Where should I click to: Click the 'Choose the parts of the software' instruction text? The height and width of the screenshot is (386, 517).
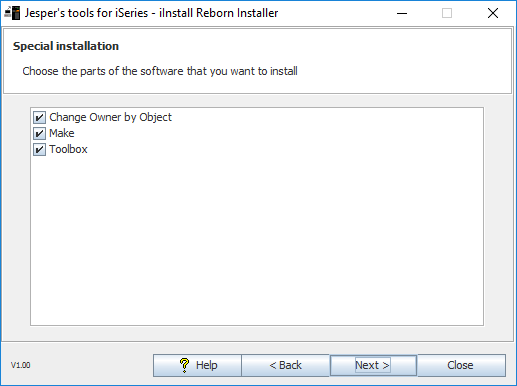160,71
